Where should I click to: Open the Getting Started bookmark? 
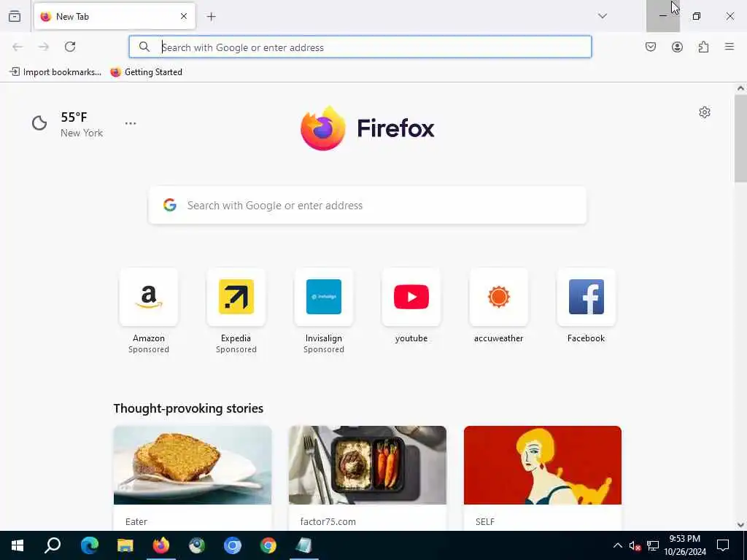coord(146,72)
